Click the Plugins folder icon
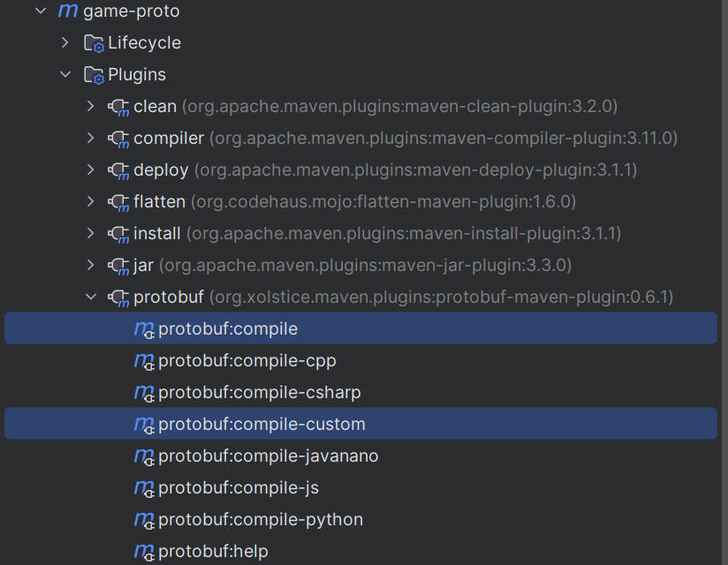This screenshot has width=728, height=565. coord(94,74)
